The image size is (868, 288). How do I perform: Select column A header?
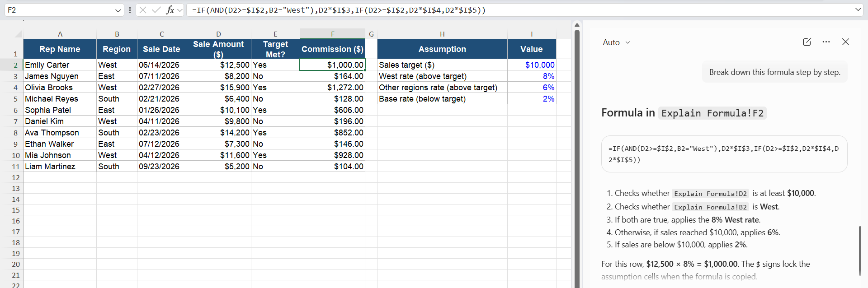60,34
